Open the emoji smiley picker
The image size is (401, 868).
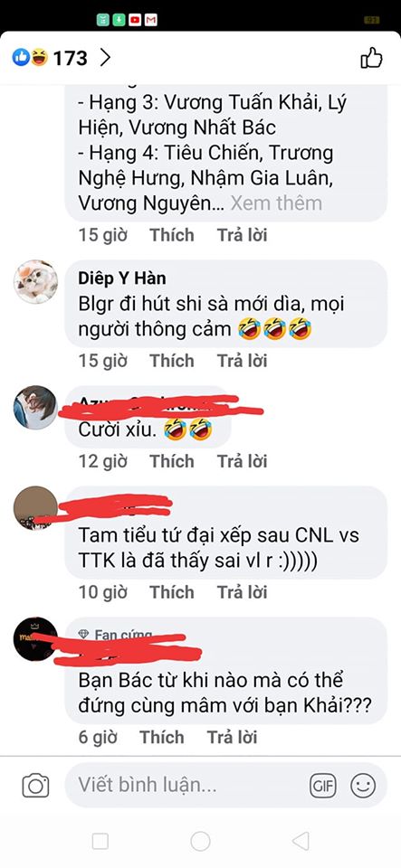[x=363, y=786]
